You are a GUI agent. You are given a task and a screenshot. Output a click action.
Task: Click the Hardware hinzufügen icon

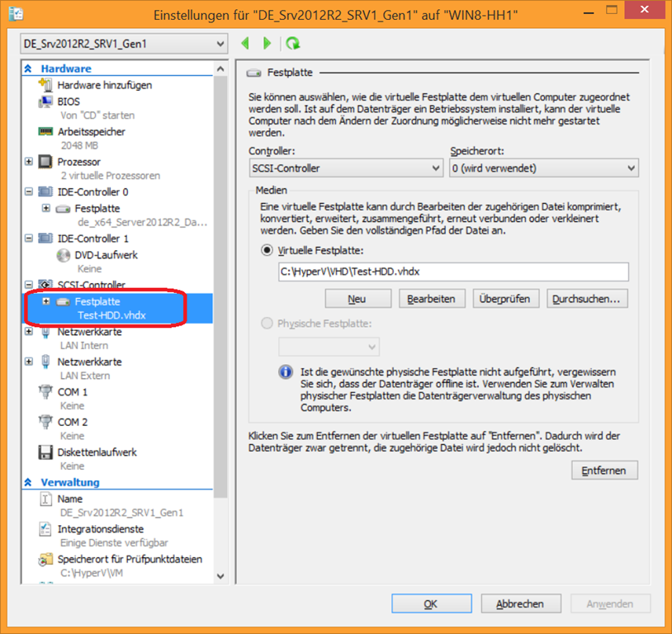pyautogui.click(x=45, y=84)
